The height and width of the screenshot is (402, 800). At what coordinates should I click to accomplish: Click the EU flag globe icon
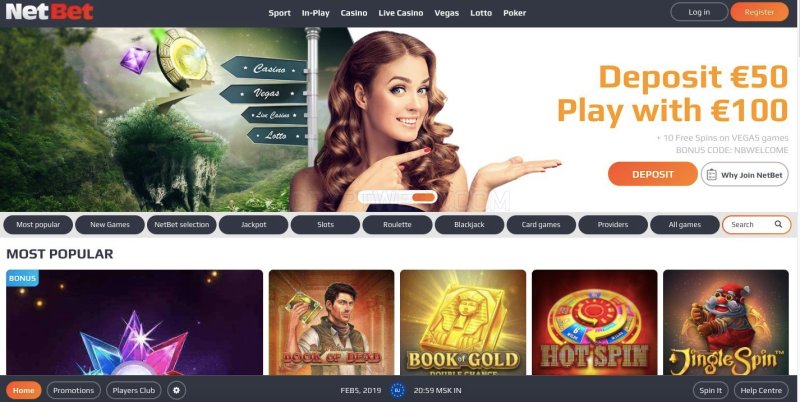point(397,390)
